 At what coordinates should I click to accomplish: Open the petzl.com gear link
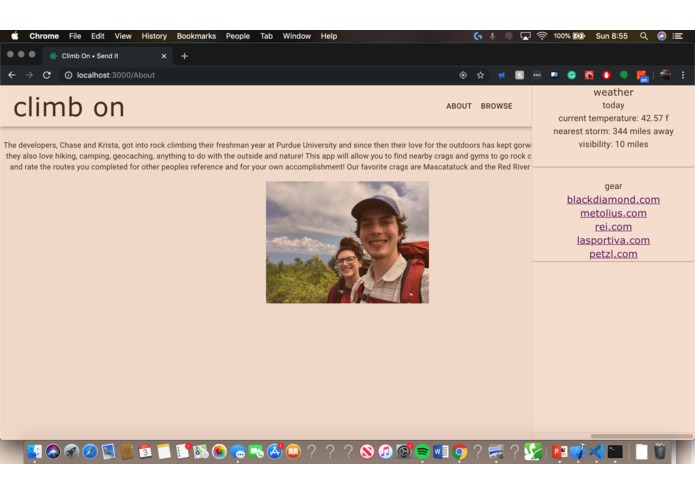click(613, 254)
